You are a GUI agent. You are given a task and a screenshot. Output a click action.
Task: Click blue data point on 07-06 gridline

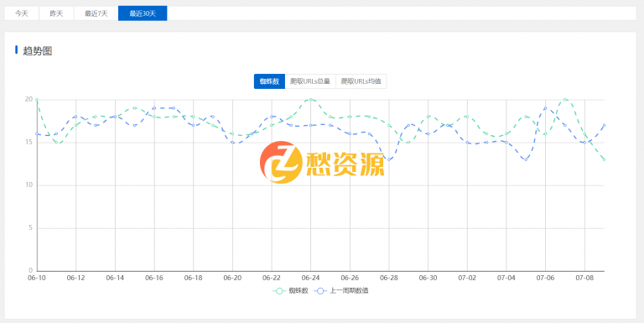tap(545, 108)
